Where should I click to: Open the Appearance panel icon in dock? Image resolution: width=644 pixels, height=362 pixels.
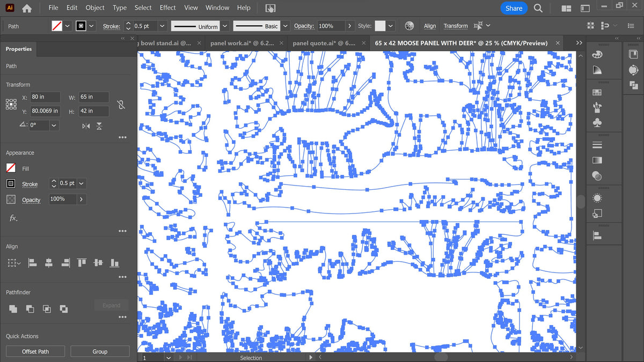597,198
